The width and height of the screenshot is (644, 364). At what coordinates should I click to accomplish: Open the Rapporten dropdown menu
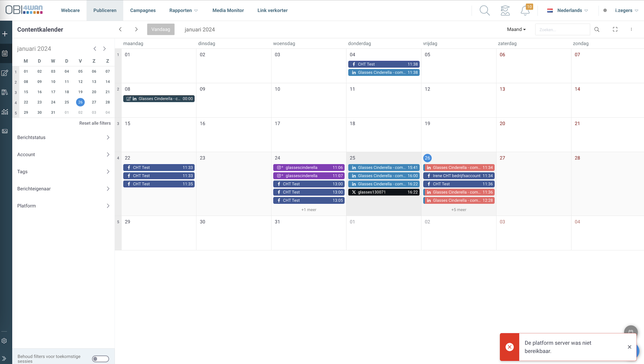click(x=183, y=10)
